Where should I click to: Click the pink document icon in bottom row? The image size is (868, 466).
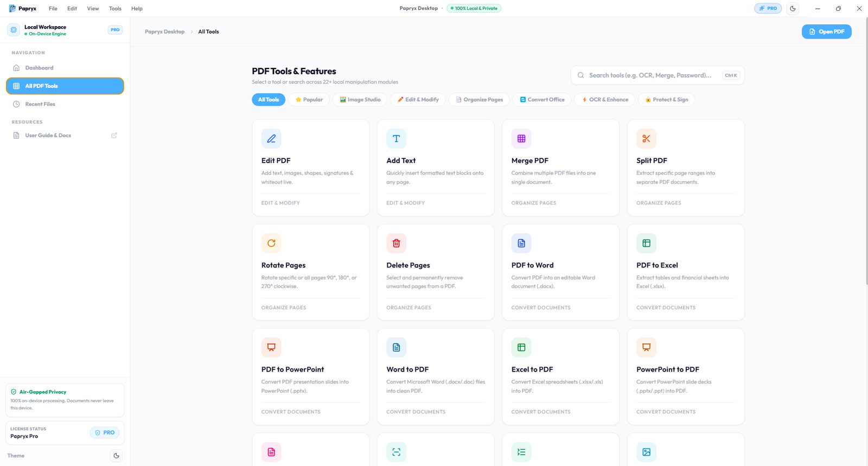pos(271,452)
